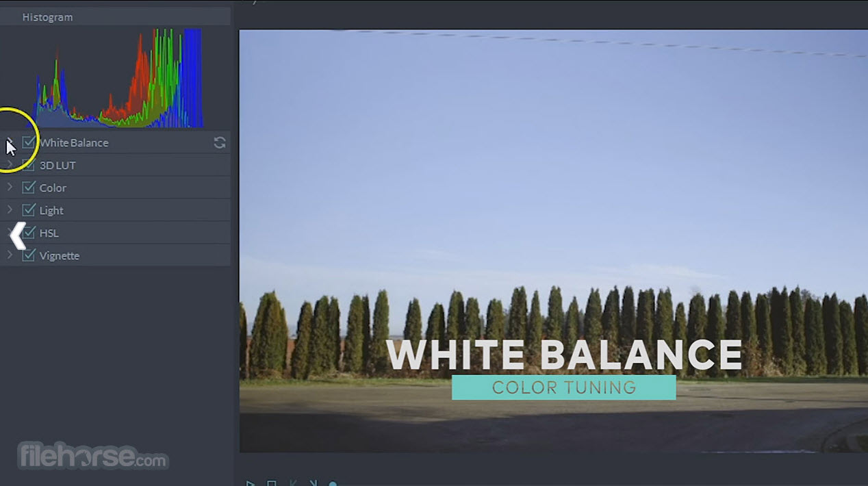Expand the Color section chevron
This screenshot has height=486, width=868.
[10, 187]
